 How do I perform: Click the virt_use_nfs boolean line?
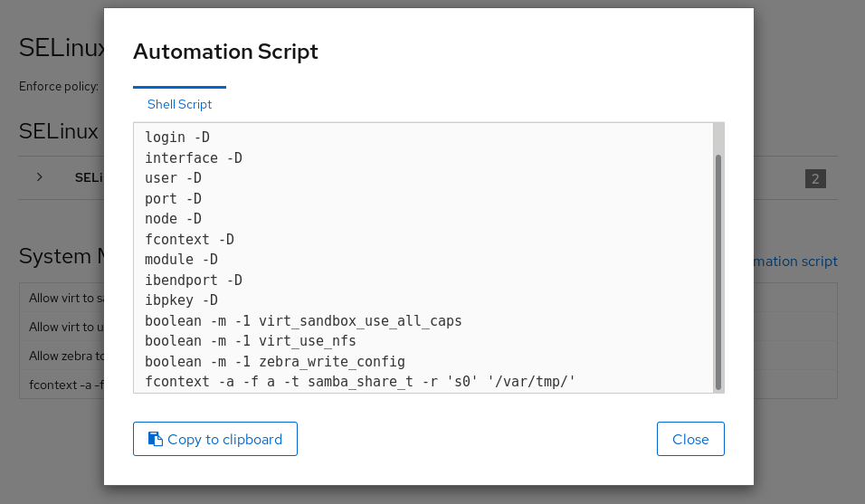tap(250, 341)
